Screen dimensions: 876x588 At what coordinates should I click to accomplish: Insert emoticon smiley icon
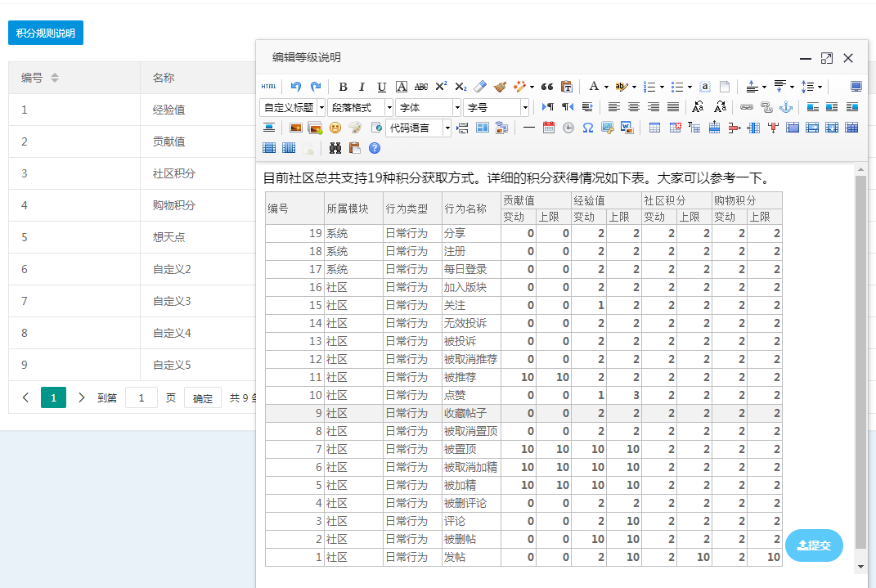[335, 128]
